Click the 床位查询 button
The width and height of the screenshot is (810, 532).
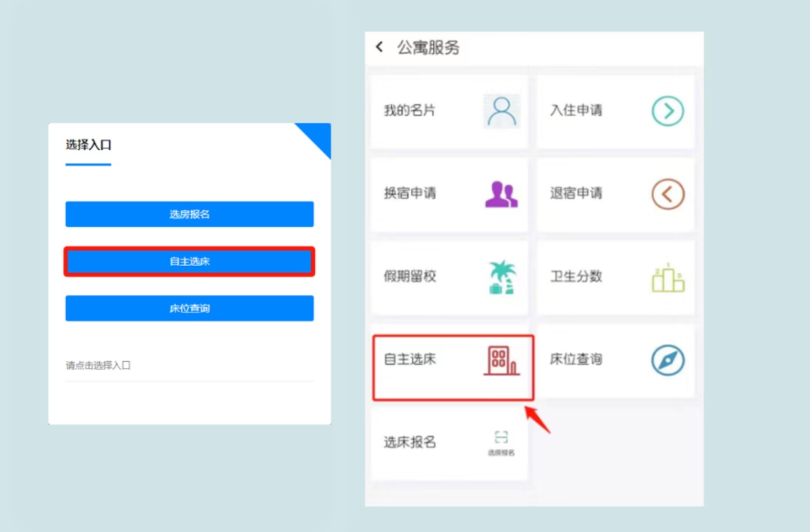(x=189, y=308)
